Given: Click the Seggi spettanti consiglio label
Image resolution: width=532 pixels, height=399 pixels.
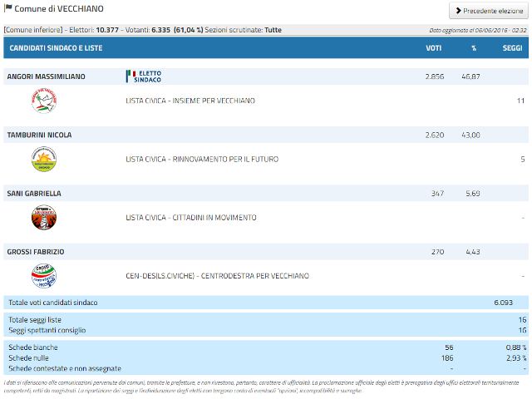Looking at the screenshot, I should coord(47,330).
